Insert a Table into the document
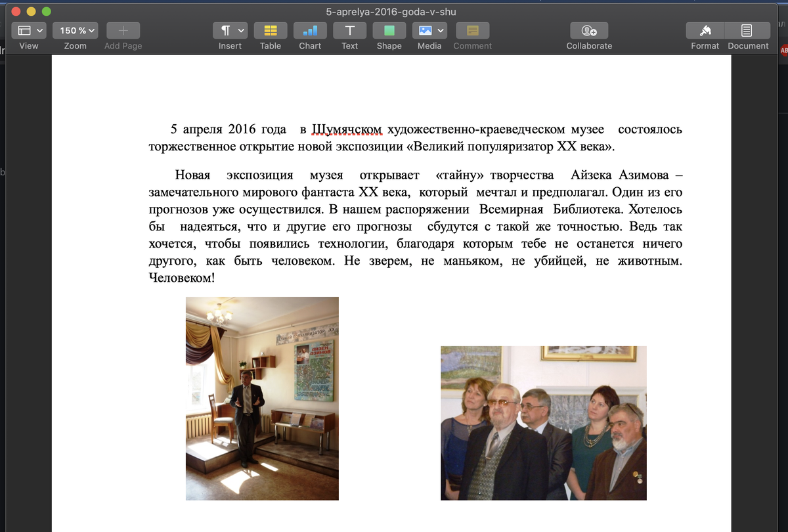The height and width of the screenshot is (532, 788). 270,30
